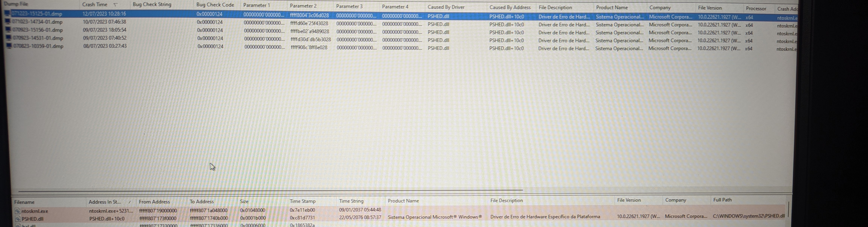This screenshot has width=868, height=227.
Task: Click To Address fffff807`1740b000
Action: pos(209,218)
